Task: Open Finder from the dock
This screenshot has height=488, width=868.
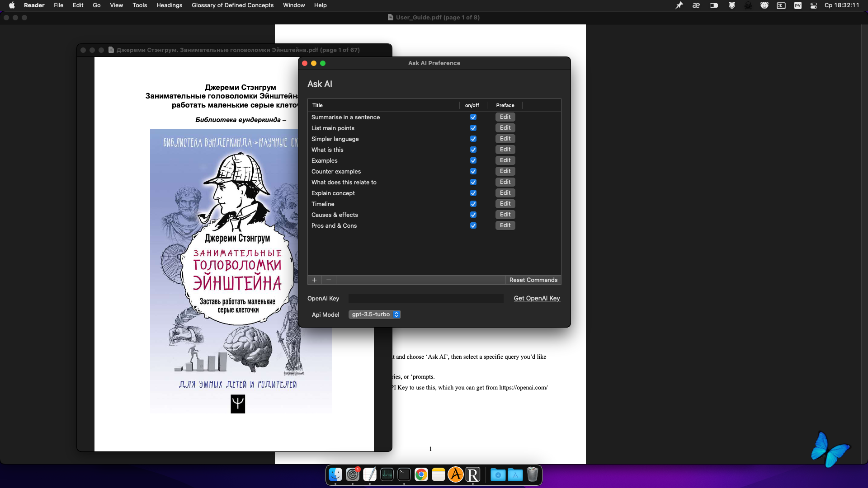Action: (335, 474)
